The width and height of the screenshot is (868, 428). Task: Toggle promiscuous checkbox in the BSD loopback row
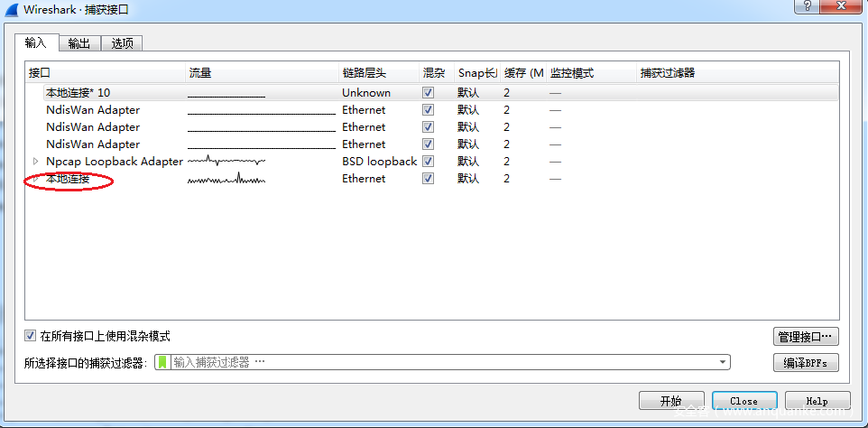click(428, 161)
